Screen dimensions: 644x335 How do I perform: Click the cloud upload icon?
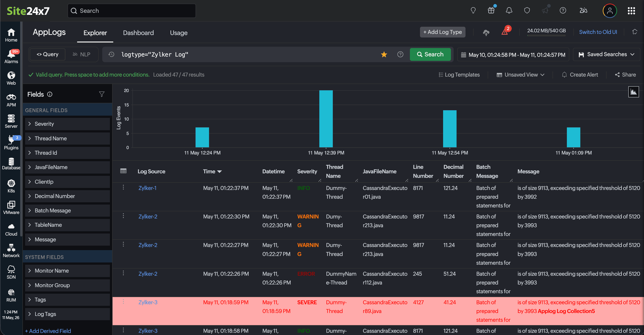pyautogui.click(x=486, y=32)
